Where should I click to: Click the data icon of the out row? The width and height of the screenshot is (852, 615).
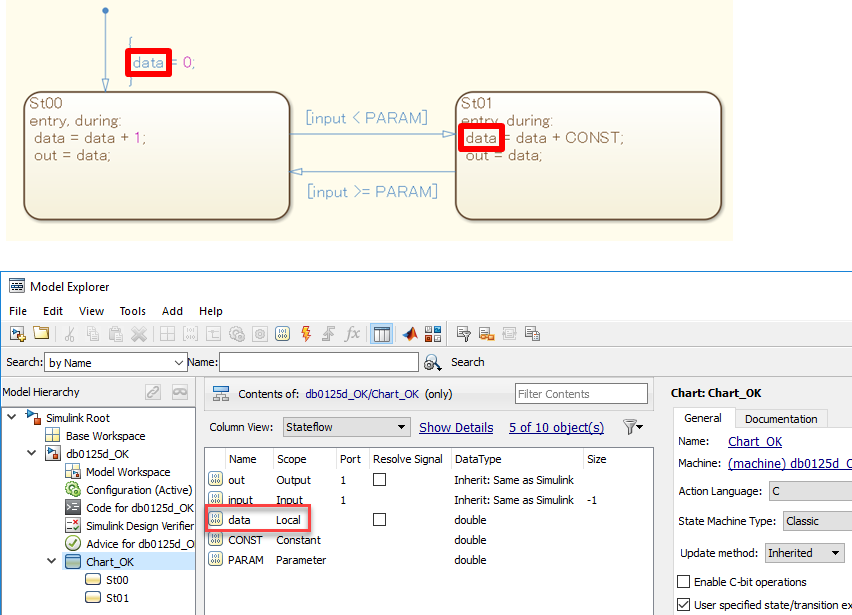pyautogui.click(x=216, y=479)
